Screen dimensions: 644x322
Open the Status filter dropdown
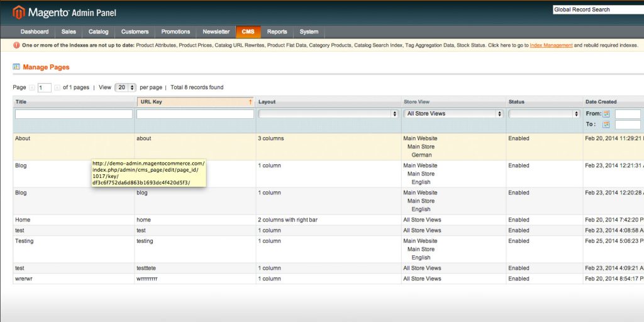point(544,114)
